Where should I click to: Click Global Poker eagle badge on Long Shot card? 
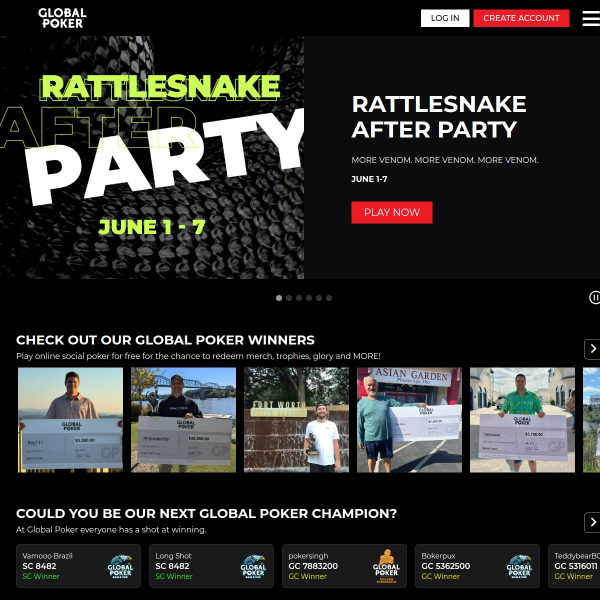[253, 566]
